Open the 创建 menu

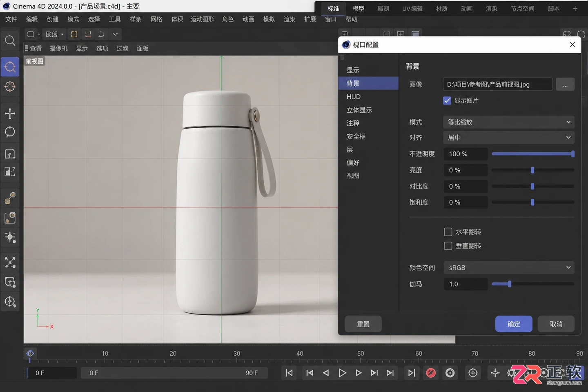click(x=53, y=19)
